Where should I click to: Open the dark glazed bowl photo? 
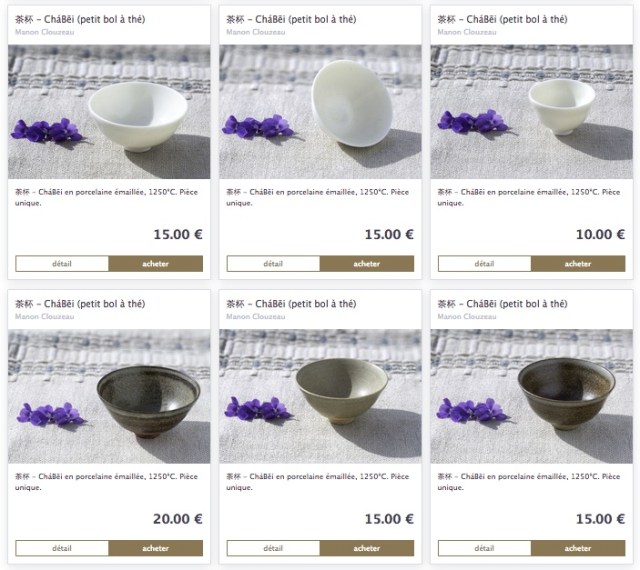pyautogui.click(x=109, y=396)
